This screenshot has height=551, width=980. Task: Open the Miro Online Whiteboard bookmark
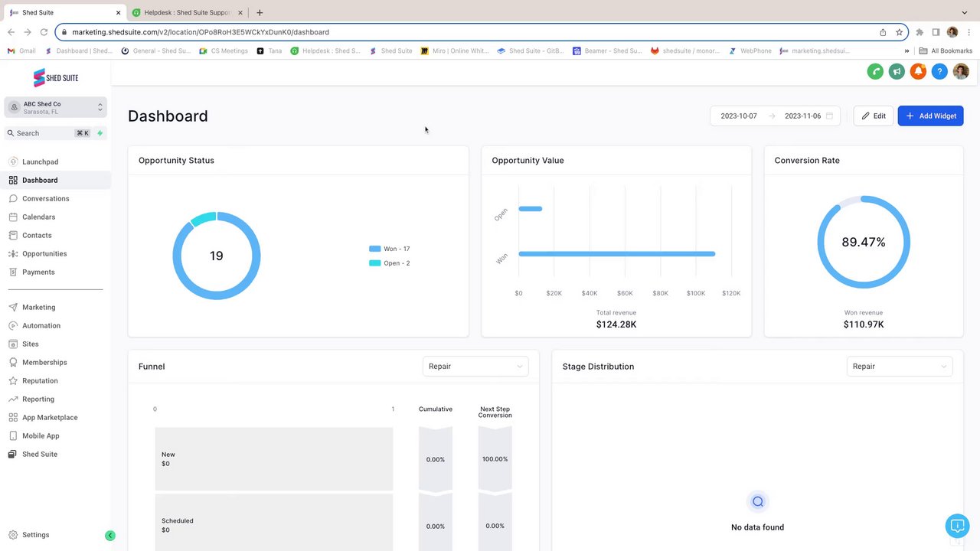pyautogui.click(x=455, y=51)
